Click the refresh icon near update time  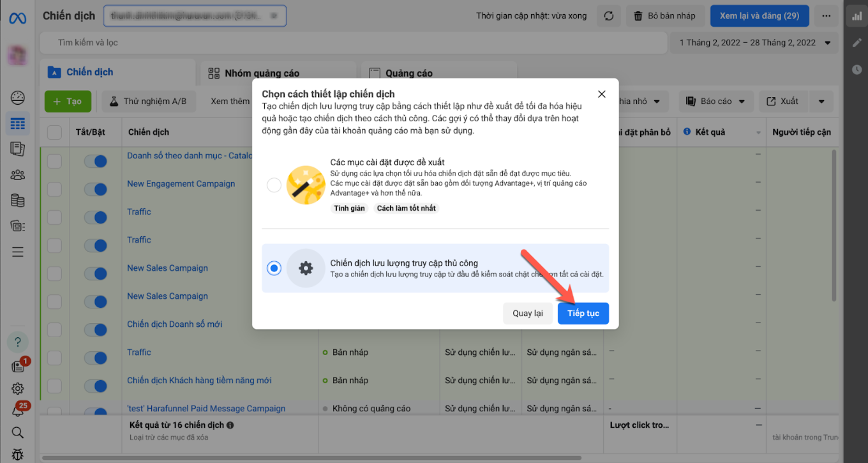(x=609, y=16)
